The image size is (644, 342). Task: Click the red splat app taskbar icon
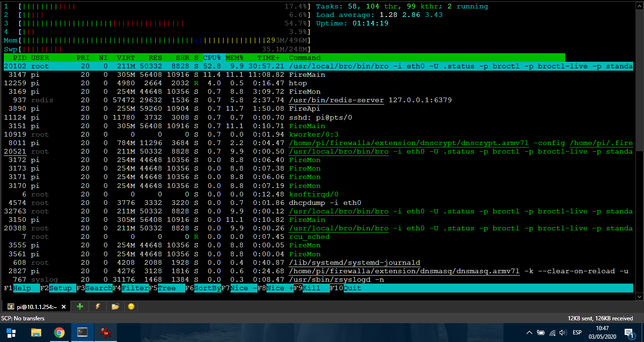pyautogui.click(x=105, y=333)
